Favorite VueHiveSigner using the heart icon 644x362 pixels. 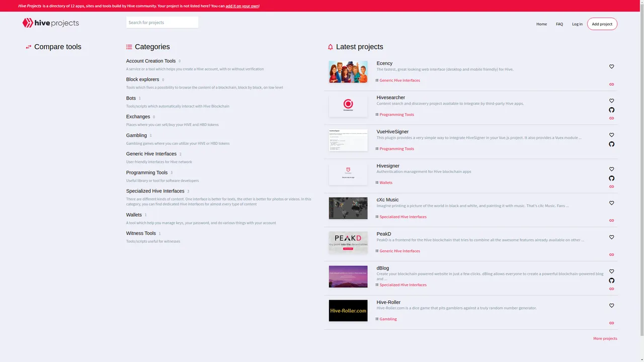(x=612, y=135)
